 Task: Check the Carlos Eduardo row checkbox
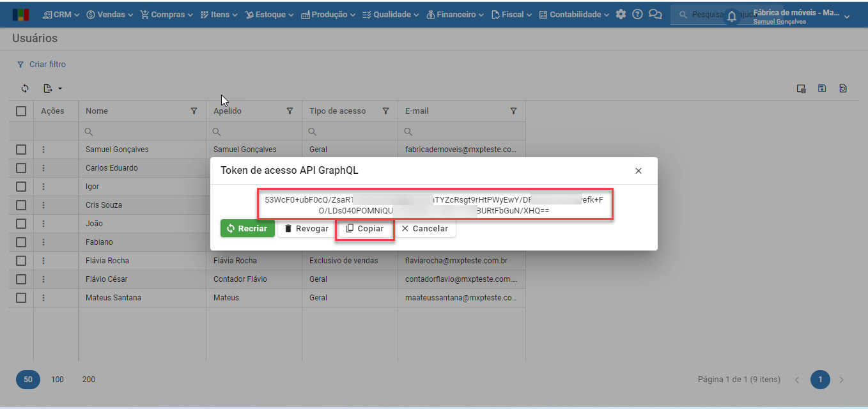point(21,168)
